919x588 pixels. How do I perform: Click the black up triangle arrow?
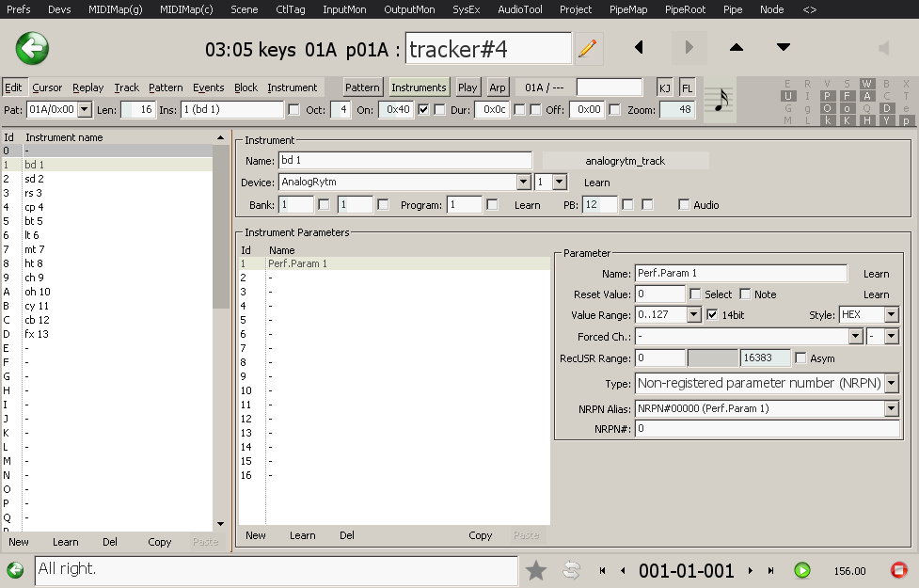pyautogui.click(x=737, y=48)
